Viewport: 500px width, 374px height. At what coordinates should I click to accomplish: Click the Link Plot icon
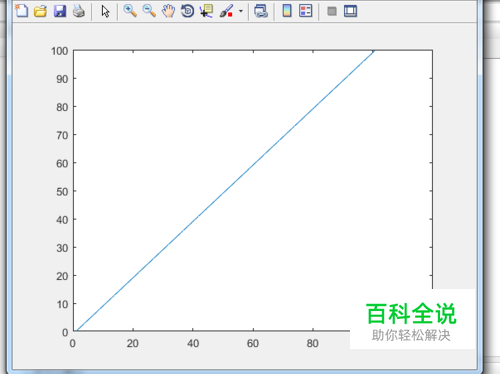(261, 11)
